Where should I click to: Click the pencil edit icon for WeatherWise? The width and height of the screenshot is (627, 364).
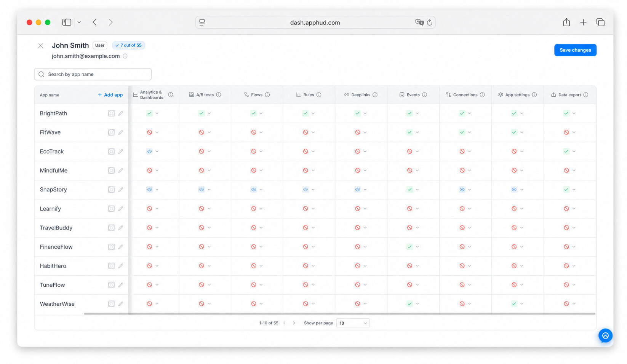(x=121, y=304)
